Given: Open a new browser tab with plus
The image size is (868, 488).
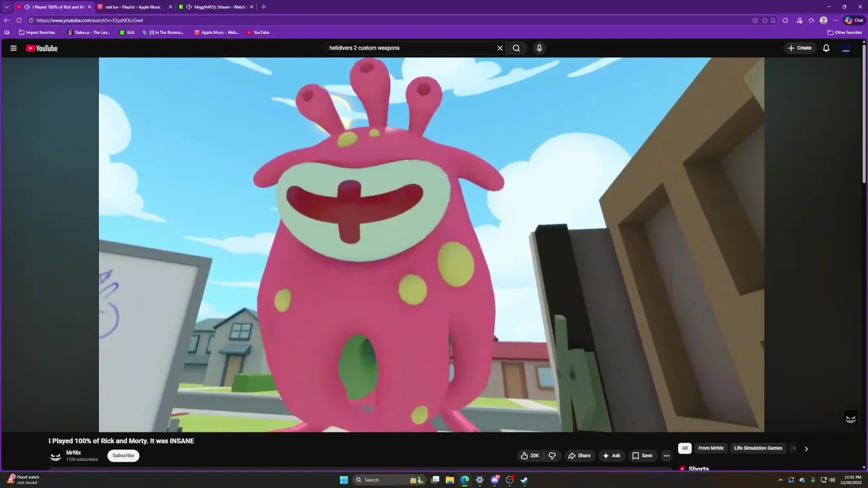Looking at the screenshot, I should [264, 7].
